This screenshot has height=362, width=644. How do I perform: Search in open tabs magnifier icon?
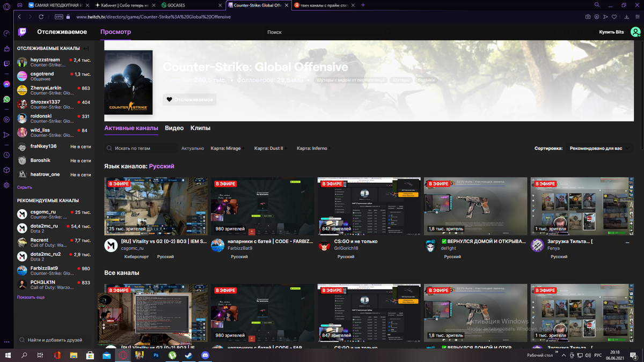596,5
